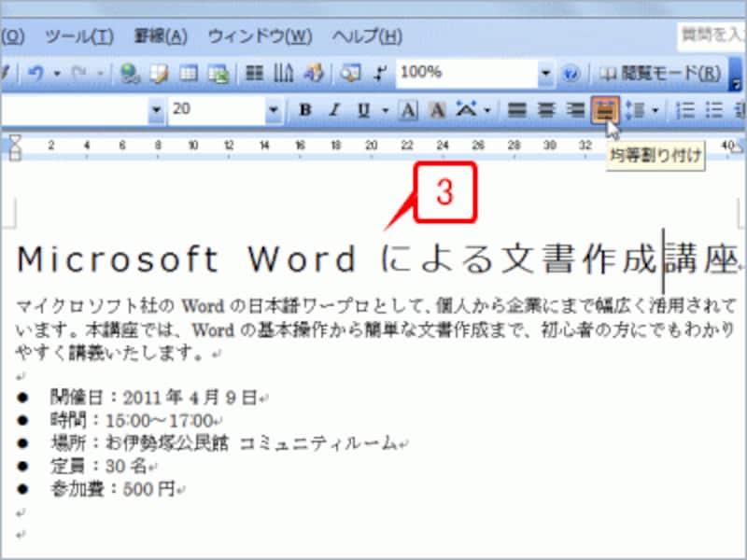This screenshot has height=560, width=747.
Task: Open the underline style dropdown arrow
Action: point(386,110)
